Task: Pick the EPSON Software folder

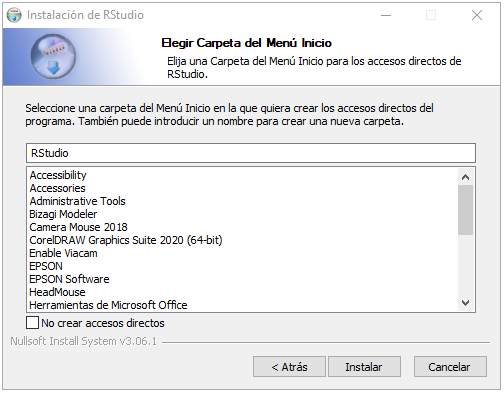Action: coord(69,279)
